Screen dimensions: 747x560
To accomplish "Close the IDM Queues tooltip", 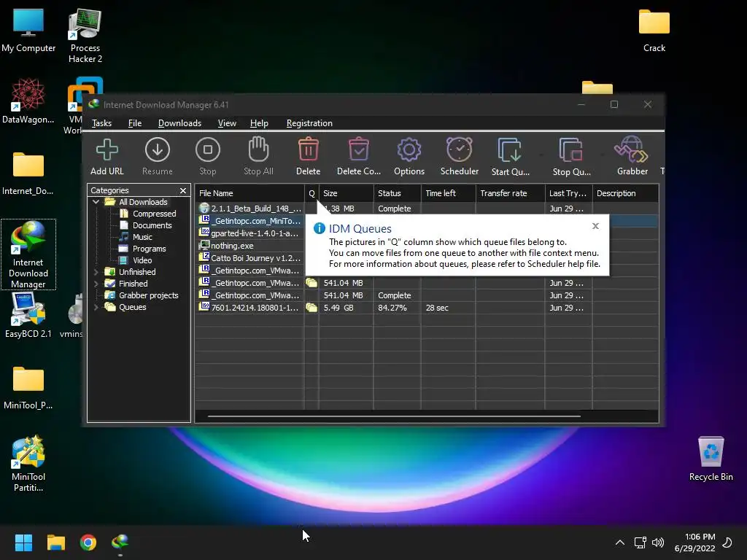I will (x=595, y=226).
